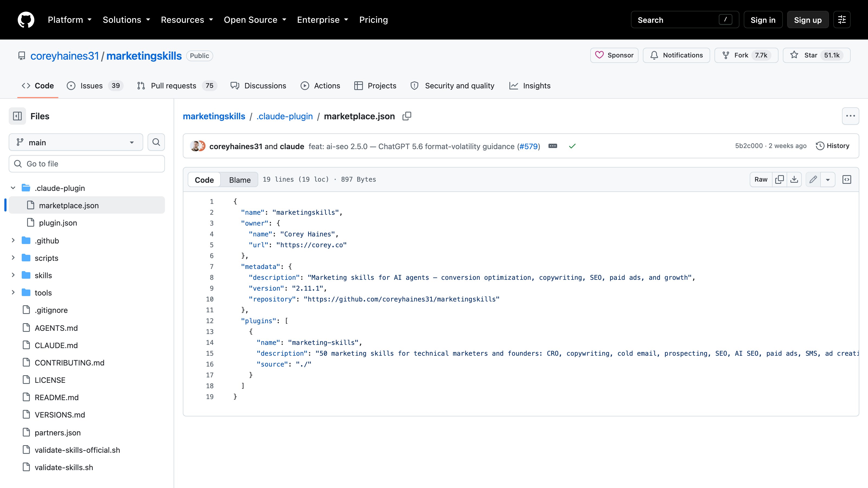The height and width of the screenshot is (488, 868).
Task: Open the Pull requests tab
Action: tap(177, 86)
